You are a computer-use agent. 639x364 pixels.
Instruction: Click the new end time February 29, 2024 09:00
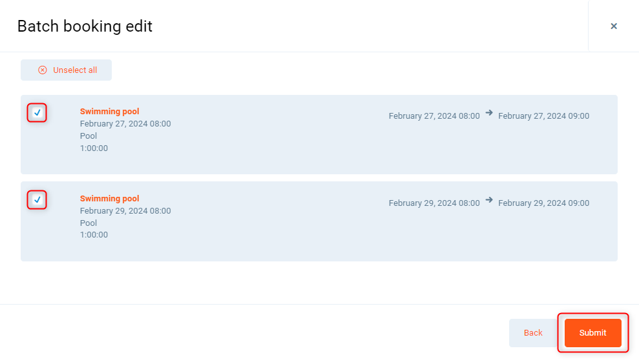(543, 203)
